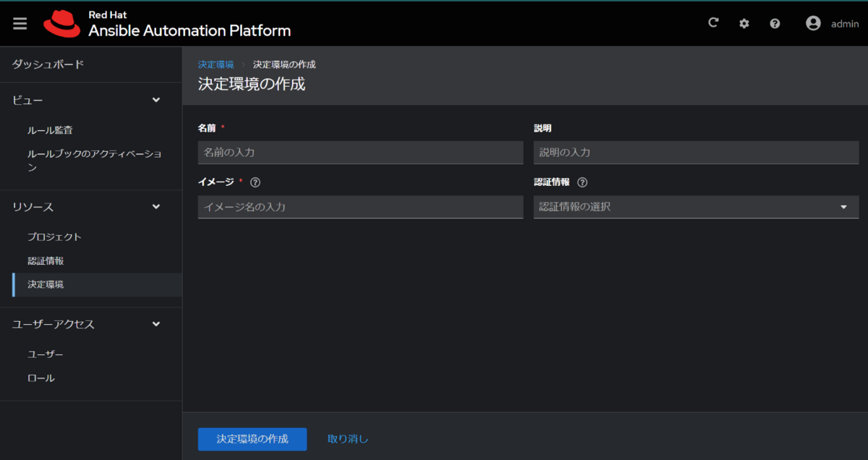Follow the 決定環境 breadcrumb link
The image size is (868, 460).
pyautogui.click(x=216, y=64)
